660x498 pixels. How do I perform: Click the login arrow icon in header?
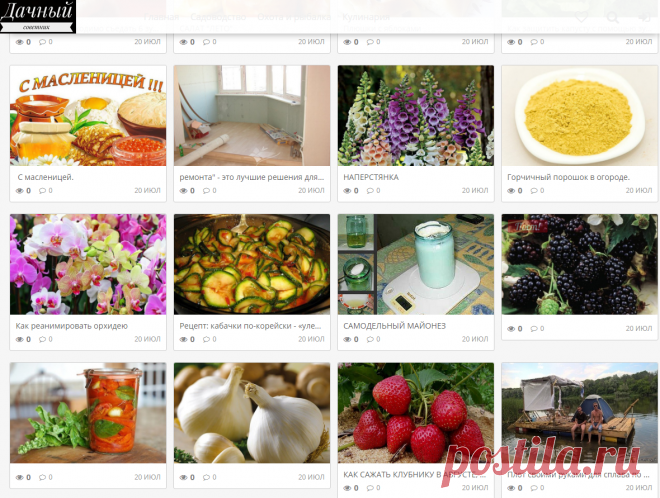pos(644,17)
